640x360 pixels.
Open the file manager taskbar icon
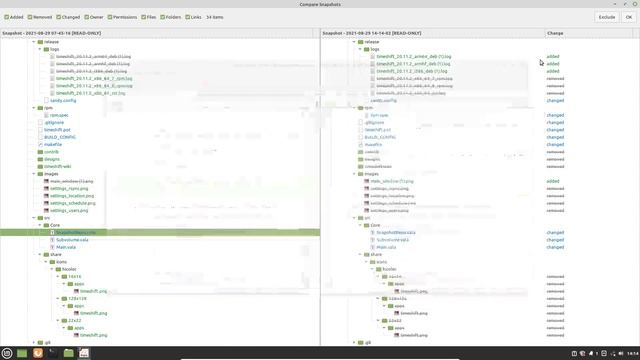(69, 353)
